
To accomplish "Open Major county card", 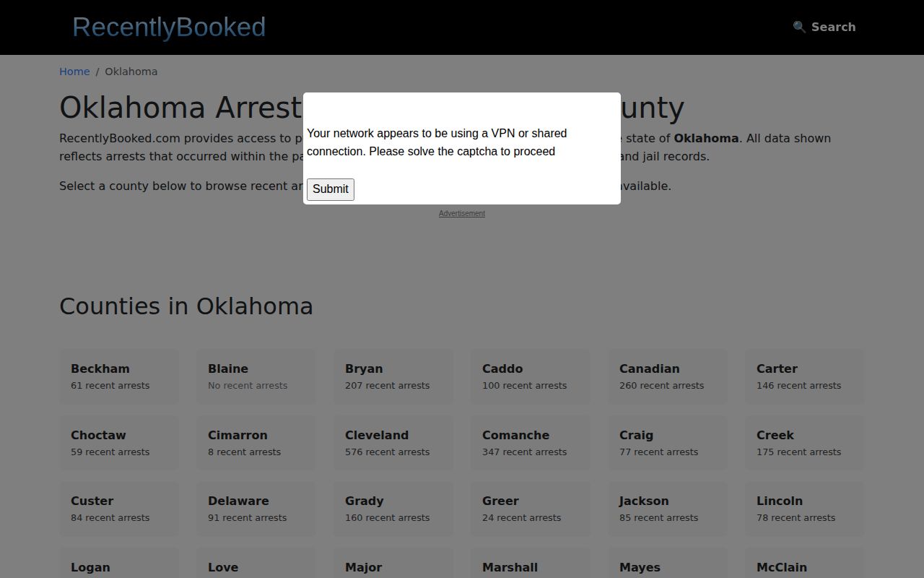I will [x=393, y=564].
